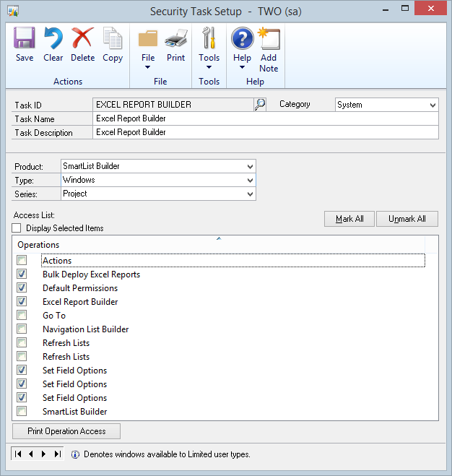Image resolution: width=452 pixels, height=476 pixels.
Task: Uncheck Excel Report Builder operation checkbox
Action: coord(22,301)
